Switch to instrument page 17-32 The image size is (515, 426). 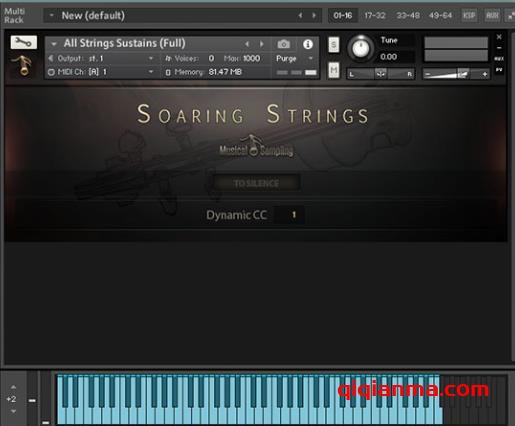375,15
